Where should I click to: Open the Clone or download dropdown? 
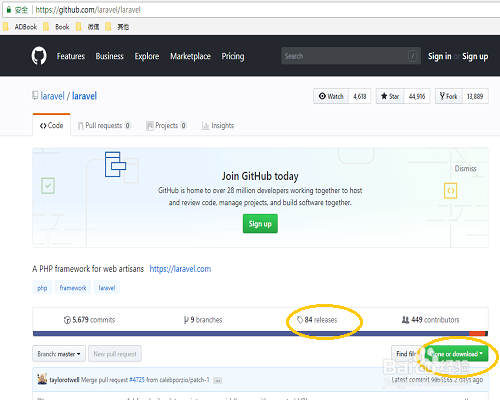[x=456, y=354]
